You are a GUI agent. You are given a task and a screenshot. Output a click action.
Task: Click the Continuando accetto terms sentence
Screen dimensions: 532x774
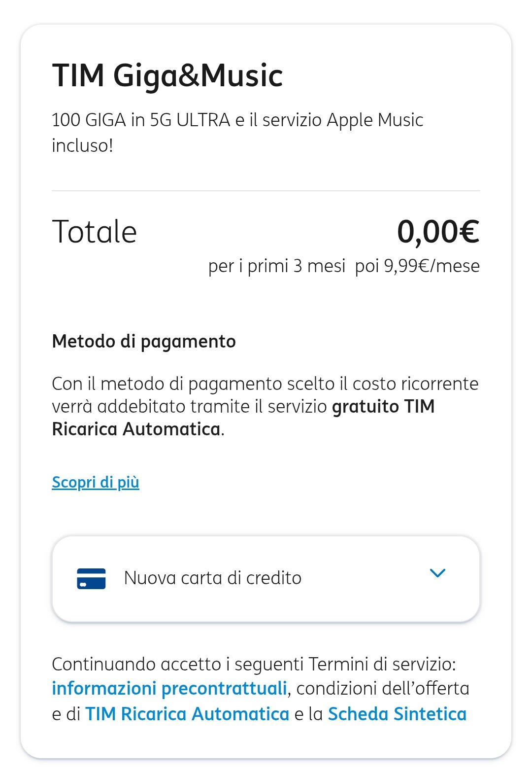254,664
